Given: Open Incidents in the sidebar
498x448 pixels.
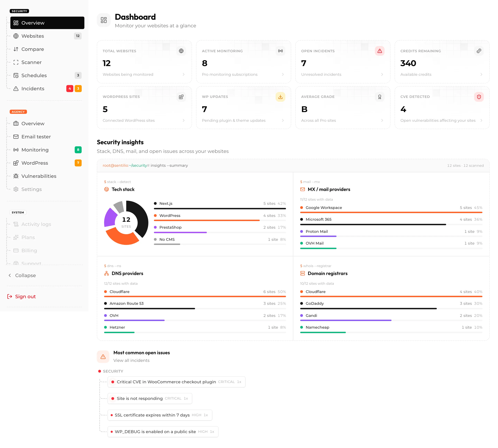Looking at the screenshot, I should point(47,89).
